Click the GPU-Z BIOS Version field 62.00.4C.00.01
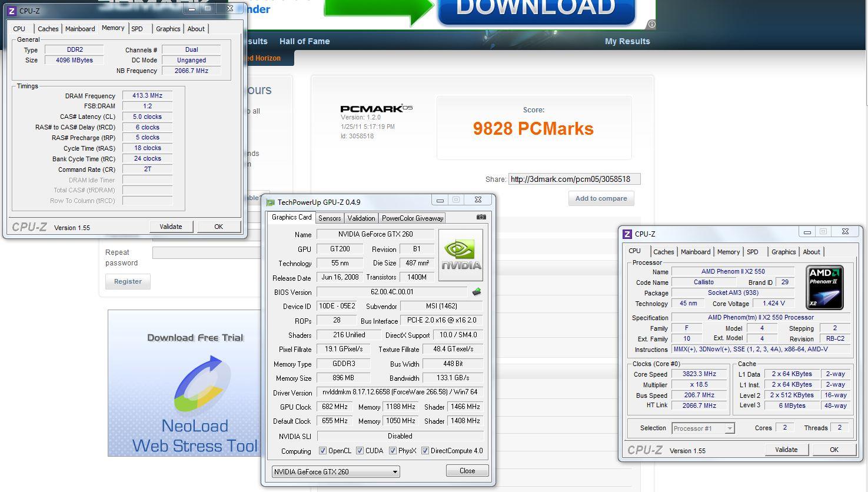 393,292
